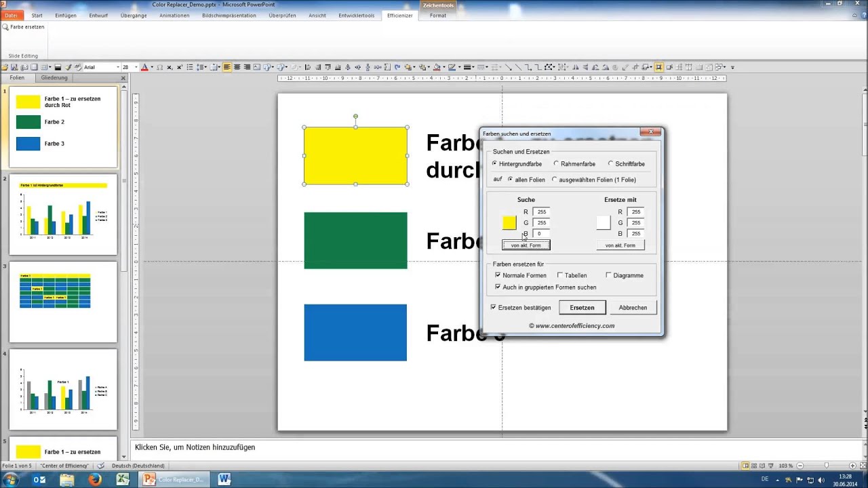Click the Suche B value field
Viewport: 868px width, 488px height.
[541, 233]
